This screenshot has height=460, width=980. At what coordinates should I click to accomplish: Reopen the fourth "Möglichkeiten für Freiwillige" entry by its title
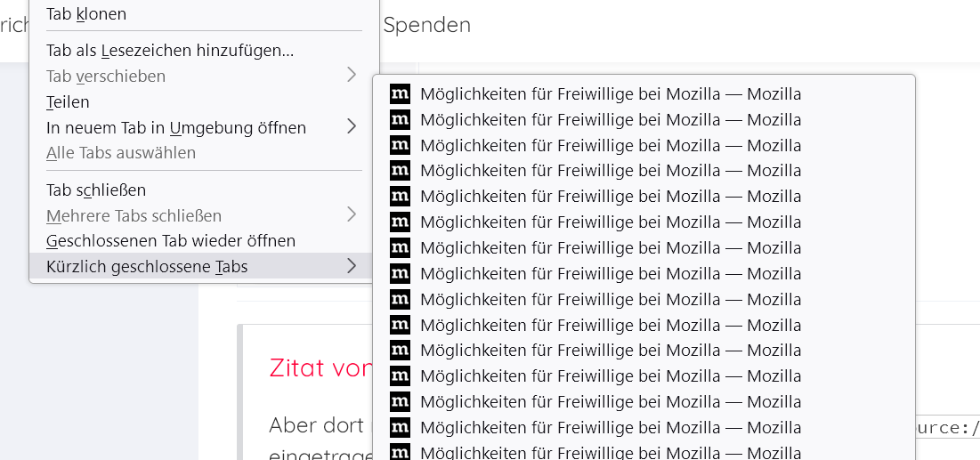point(611,171)
